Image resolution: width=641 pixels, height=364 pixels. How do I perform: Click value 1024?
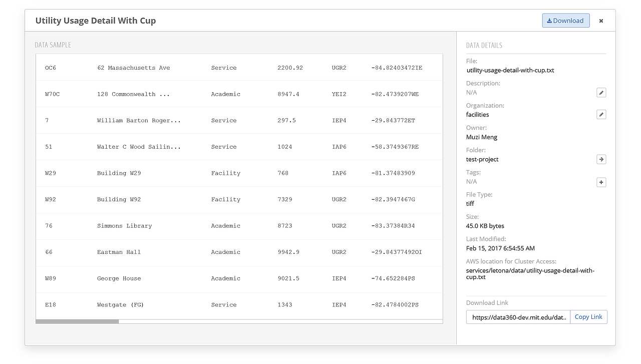pos(284,147)
